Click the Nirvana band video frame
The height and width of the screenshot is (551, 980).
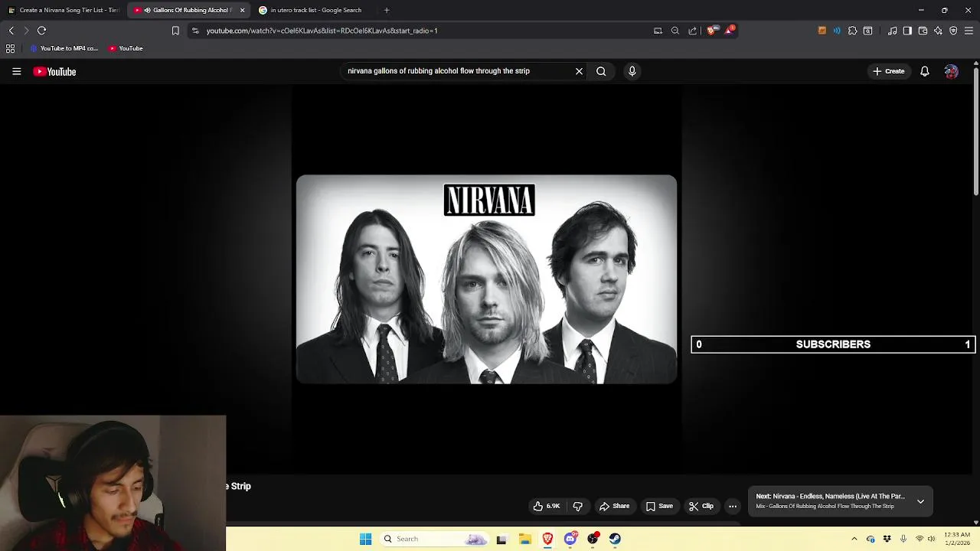486,279
